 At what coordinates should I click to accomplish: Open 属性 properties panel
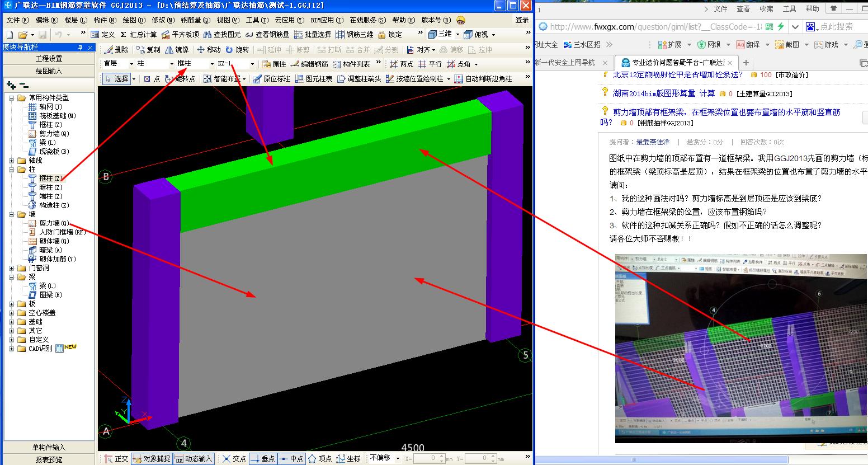pyautogui.click(x=274, y=64)
